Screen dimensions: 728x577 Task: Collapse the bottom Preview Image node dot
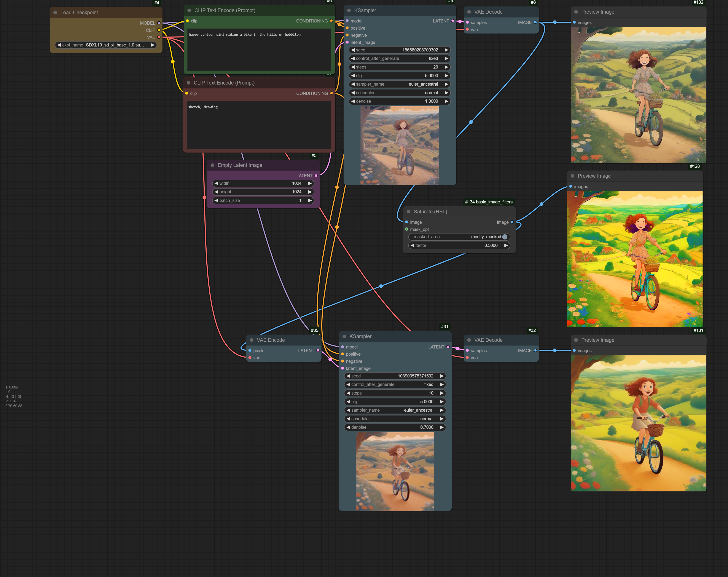pyautogui.click(x=576, y=340)
